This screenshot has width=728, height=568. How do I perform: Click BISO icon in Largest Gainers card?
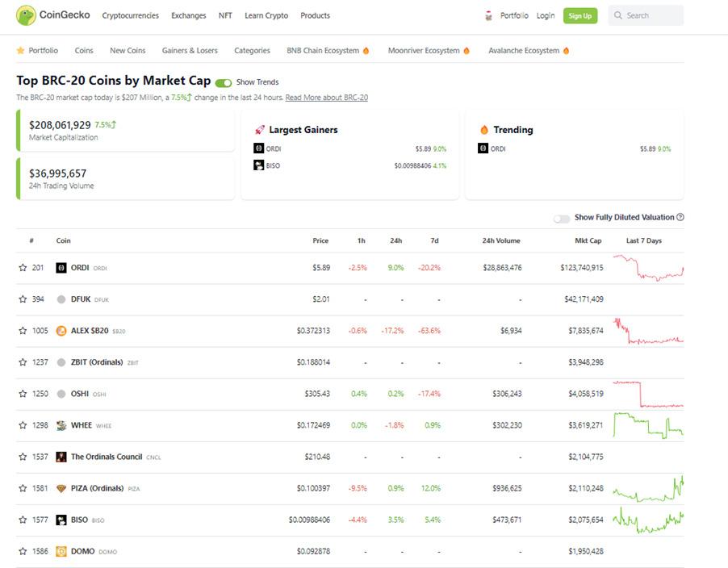(258, 165)
